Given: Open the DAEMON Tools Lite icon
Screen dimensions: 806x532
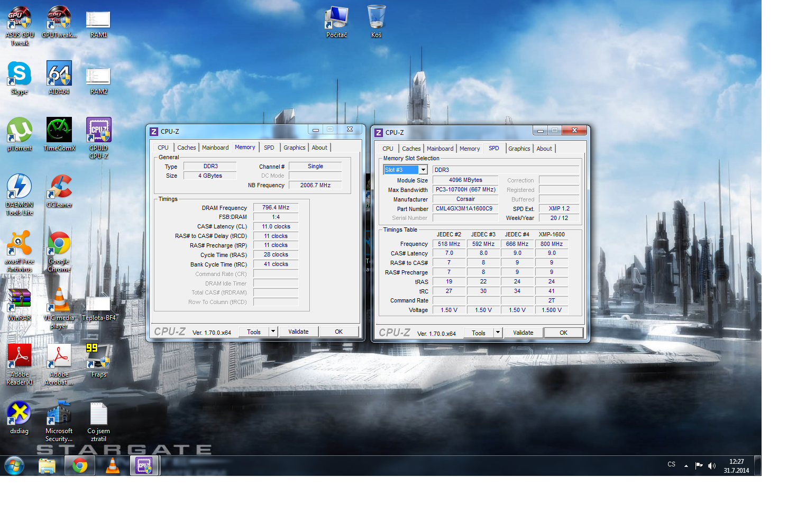Looking at the screenshot, I should pos(20,188).
